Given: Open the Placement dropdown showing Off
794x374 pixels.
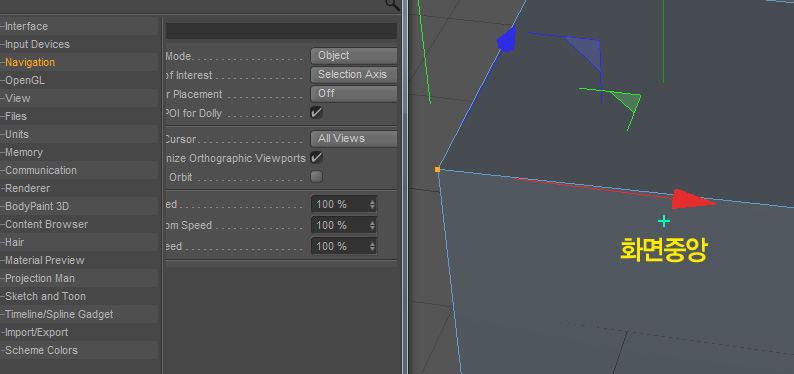Looking at the screenshot, I should (x=353, y=94).
